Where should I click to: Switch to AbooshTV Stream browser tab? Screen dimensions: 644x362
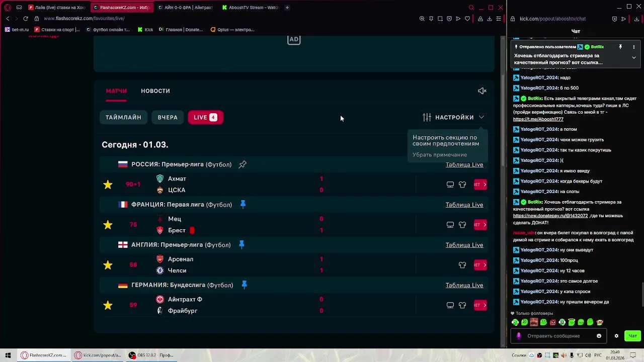(250, 8)
